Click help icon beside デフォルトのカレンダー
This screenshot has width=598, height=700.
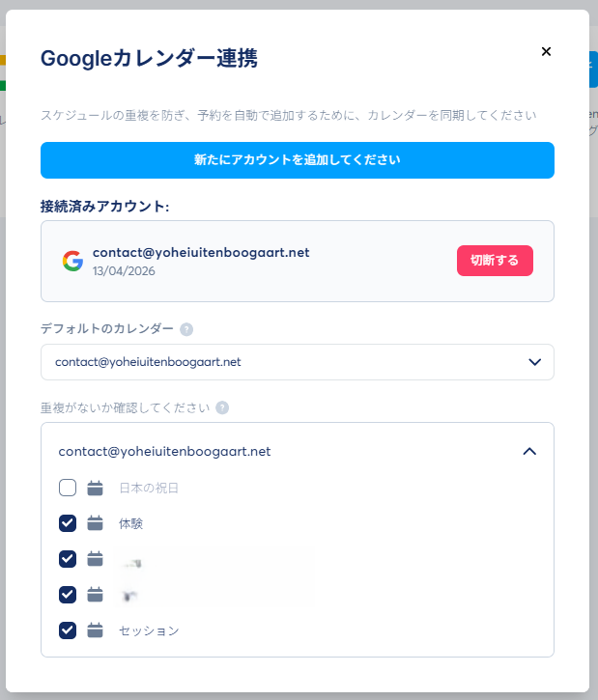(186, 329)
